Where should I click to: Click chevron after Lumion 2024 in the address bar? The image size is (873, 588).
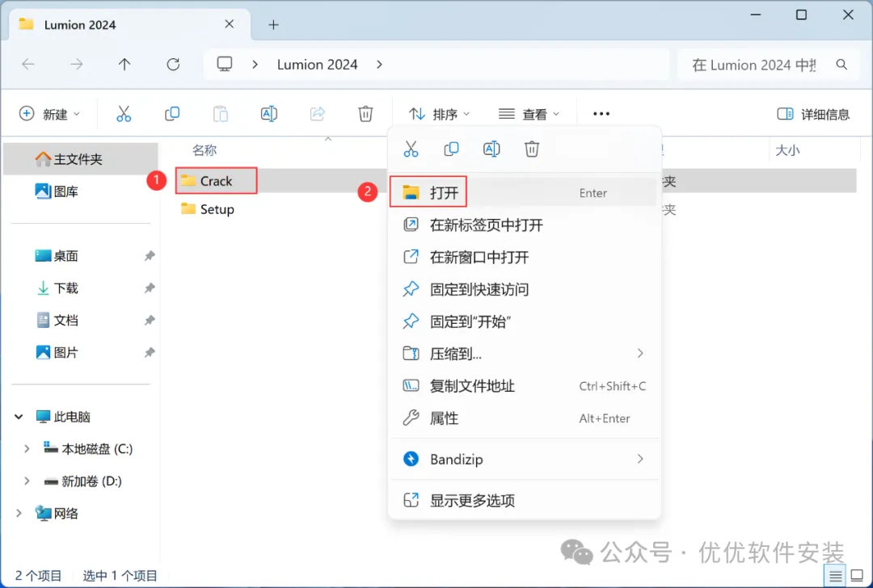click(379, 65)
